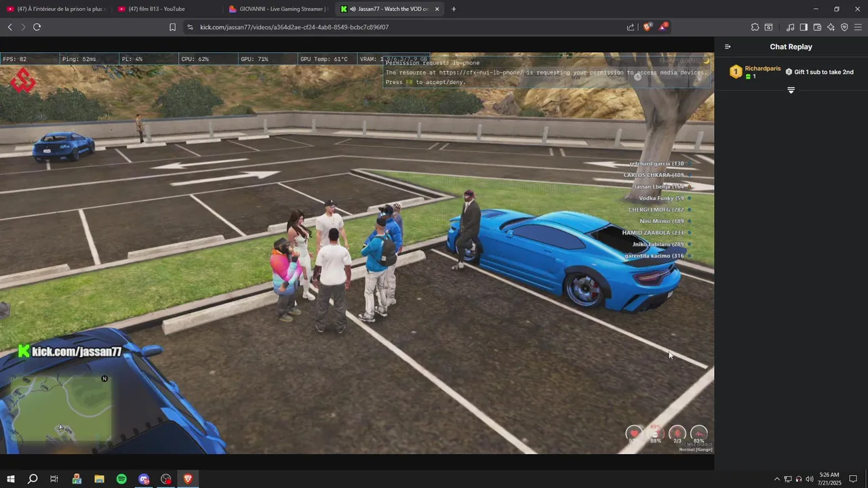Click the Chat Replay heading
868x488 pixels.
(791, 47)
